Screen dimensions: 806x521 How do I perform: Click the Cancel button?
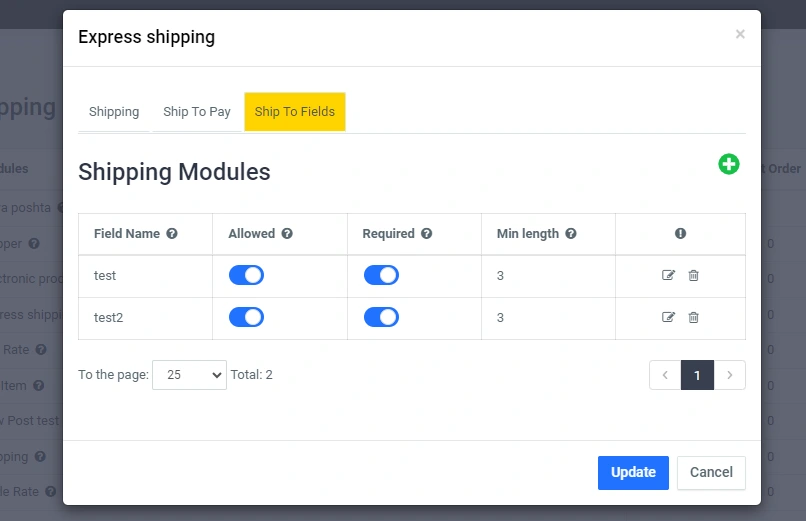pos(711,473)
